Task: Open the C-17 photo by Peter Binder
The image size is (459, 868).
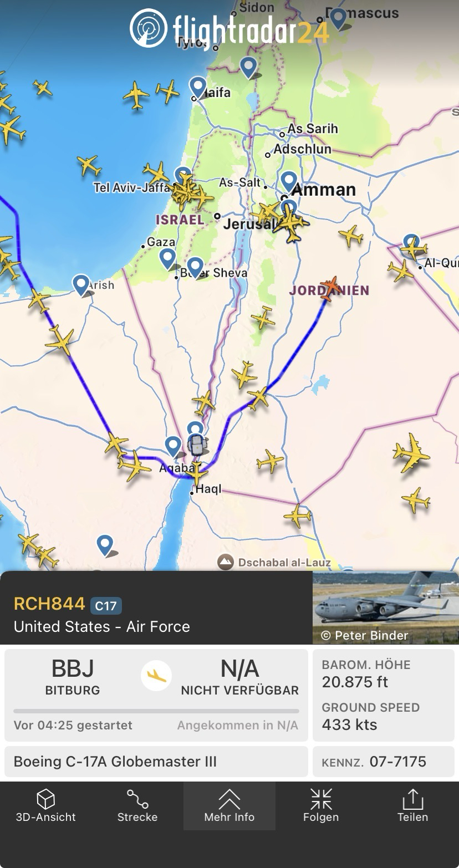Action: pos(386,607)
